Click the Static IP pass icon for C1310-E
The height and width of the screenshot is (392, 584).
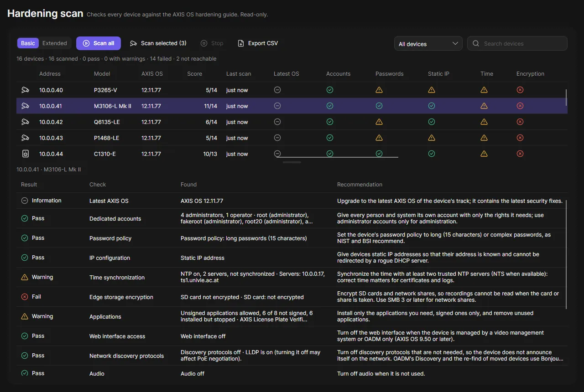tap(431, 154)
